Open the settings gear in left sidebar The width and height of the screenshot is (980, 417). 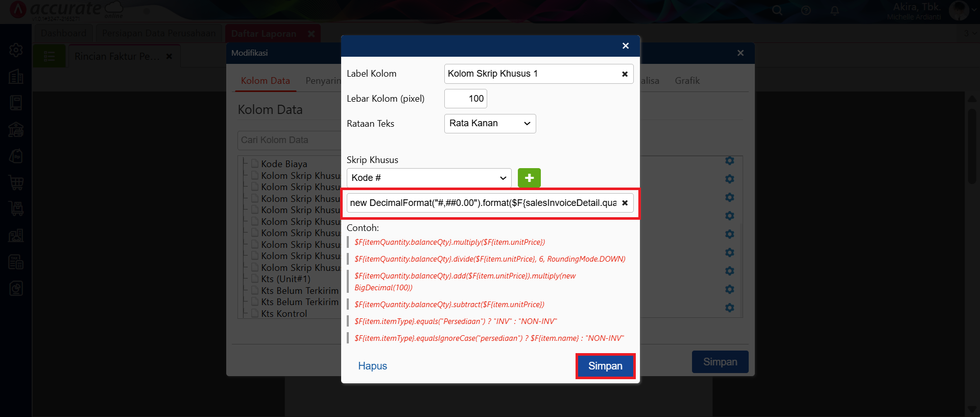[x=16, y=50]
